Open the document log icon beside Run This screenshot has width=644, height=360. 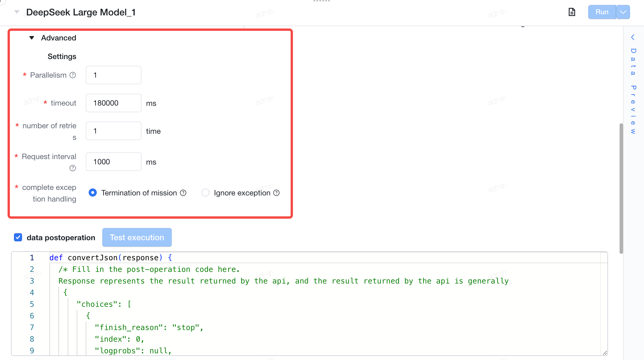pos(572,12)
